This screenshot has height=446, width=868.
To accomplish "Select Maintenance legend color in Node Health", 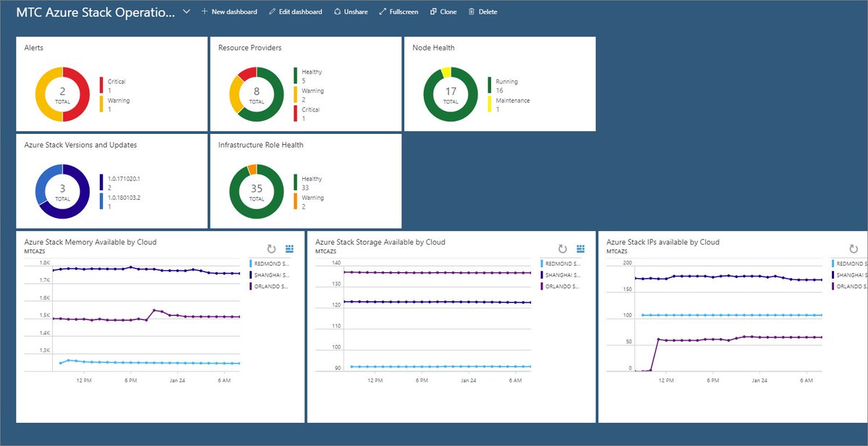I will (489, 104).
